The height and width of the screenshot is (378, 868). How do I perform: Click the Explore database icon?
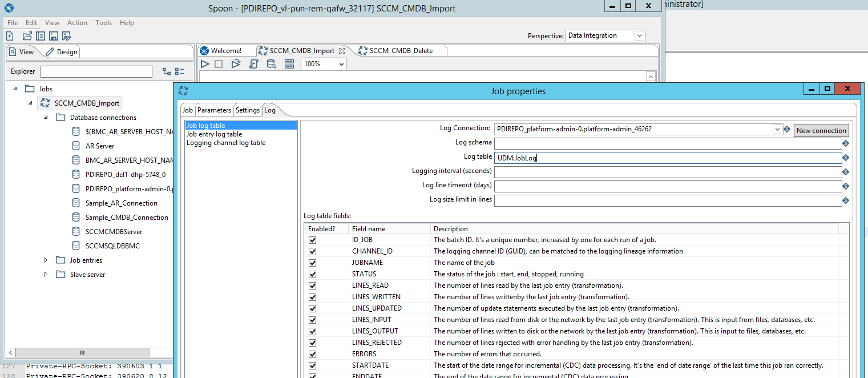[272, 64]
